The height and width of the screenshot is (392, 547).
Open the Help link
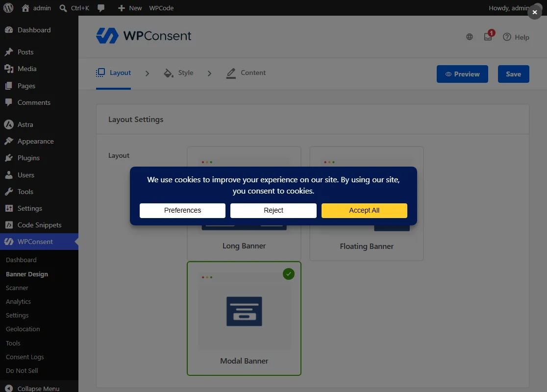[x=516, y=37]
